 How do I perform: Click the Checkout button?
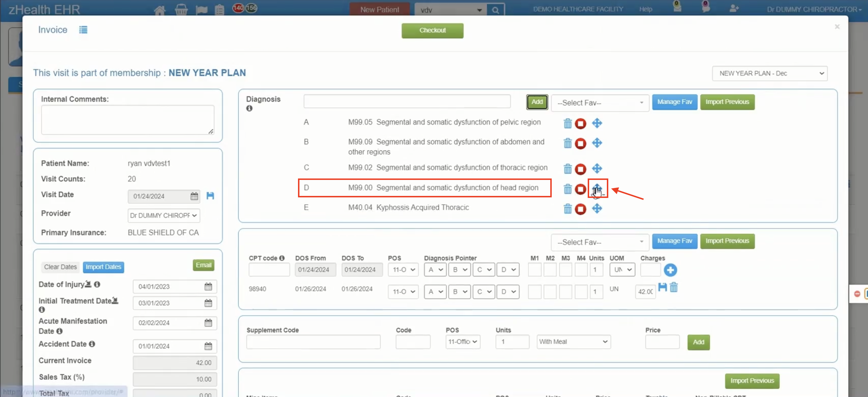(x=432, y=30)
